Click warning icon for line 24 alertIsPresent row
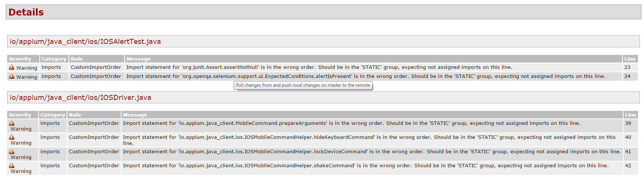 12,76
